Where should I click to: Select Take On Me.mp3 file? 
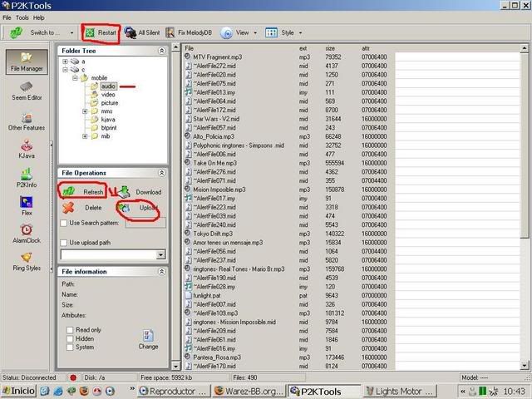pos(214,163)
